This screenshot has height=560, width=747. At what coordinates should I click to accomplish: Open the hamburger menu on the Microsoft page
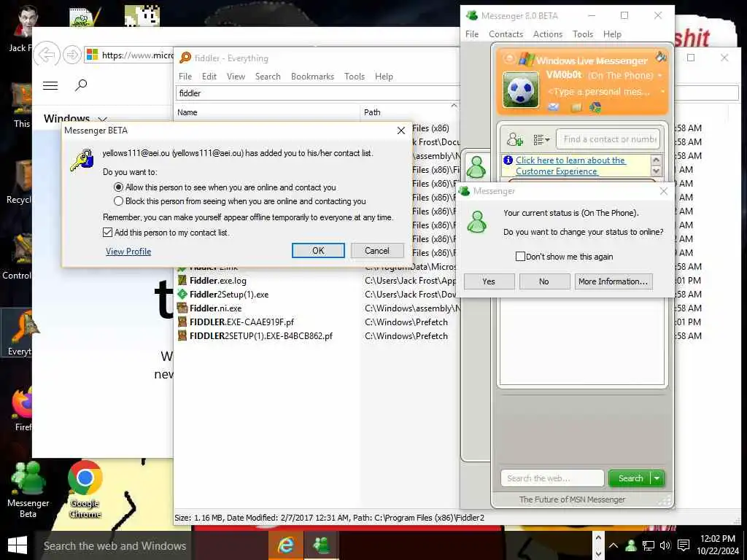click(50, 85)
